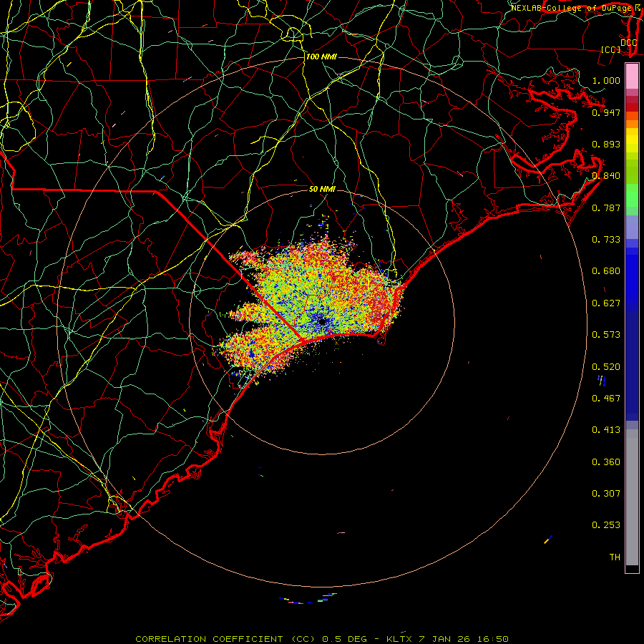Click the pink swatch atop the color scale
This screenshot has width=644, height=644.
pyautogui.click(x=632, y=77)
